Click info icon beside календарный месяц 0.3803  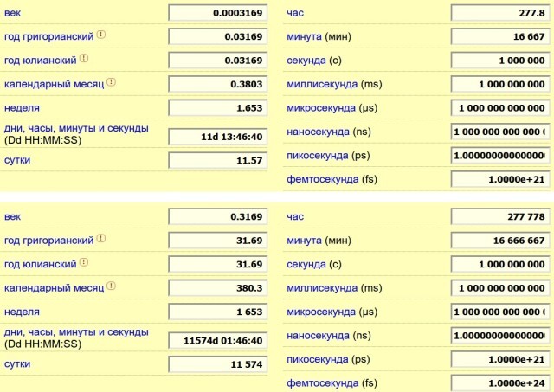112,82
